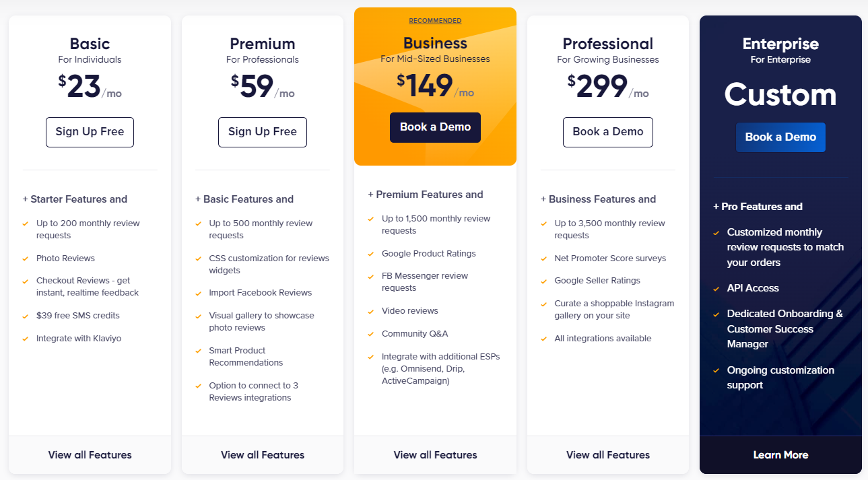The height and width of the screenshot is (480, 868).
Task: Click the checkmark next to Integrate with Klaviyo
Action: [26, 339]
